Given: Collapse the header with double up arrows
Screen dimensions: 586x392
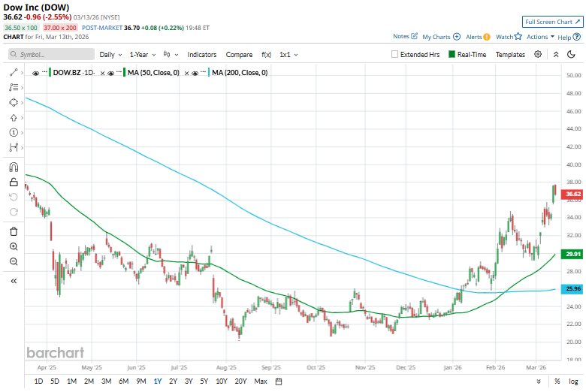Looking at the screenshot, I should (x=556, y=55).
